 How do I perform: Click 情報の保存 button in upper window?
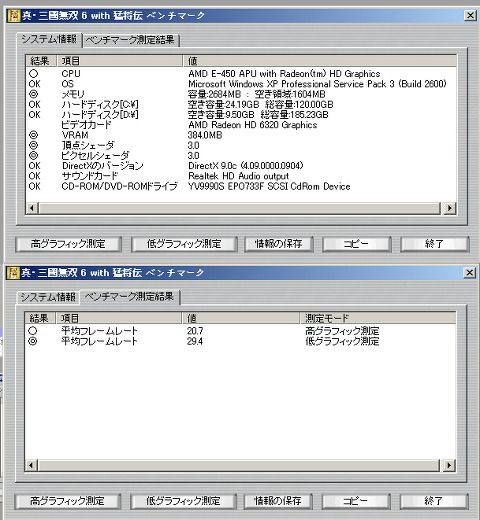point(279,244)
